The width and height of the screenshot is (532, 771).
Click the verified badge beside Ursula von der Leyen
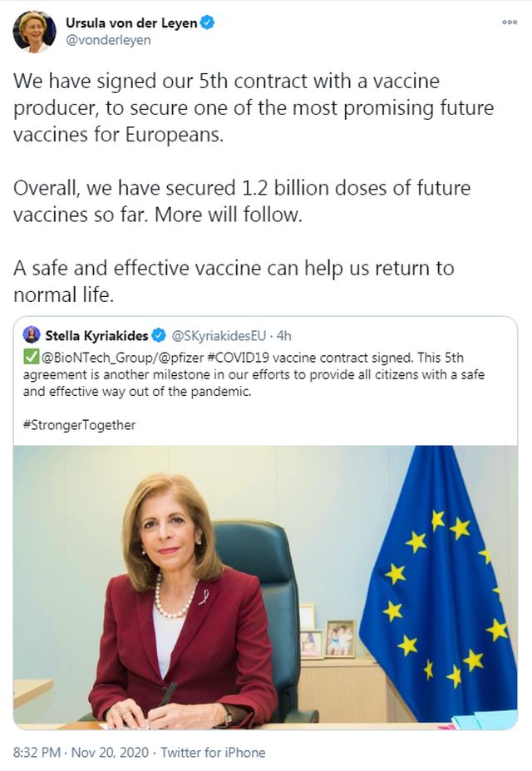point(209,22)
